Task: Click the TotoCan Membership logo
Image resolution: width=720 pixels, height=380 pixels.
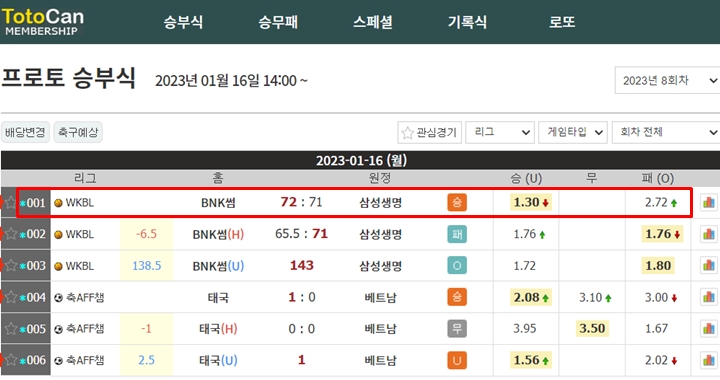Action: coord(43,22)
